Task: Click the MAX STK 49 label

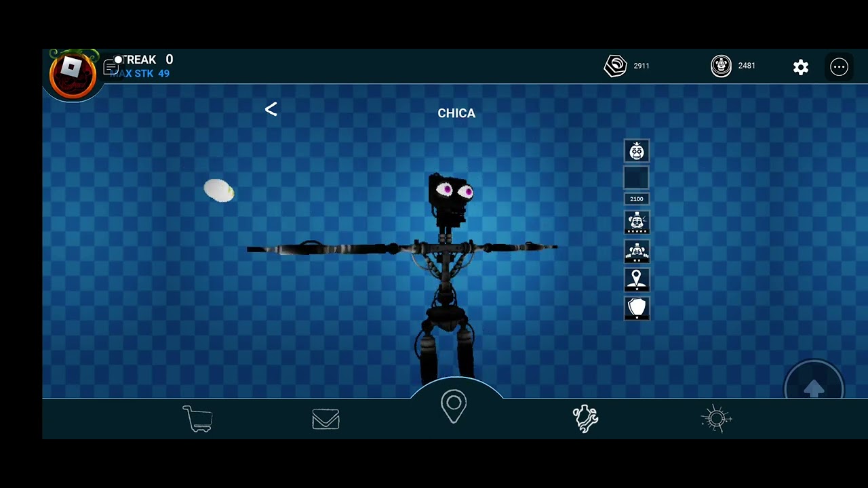Action: point(140,73)
